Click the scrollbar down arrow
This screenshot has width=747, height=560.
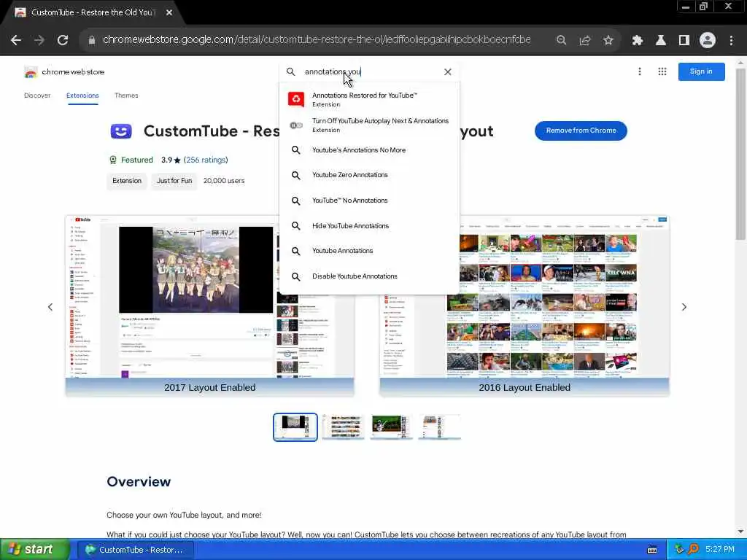740,531
